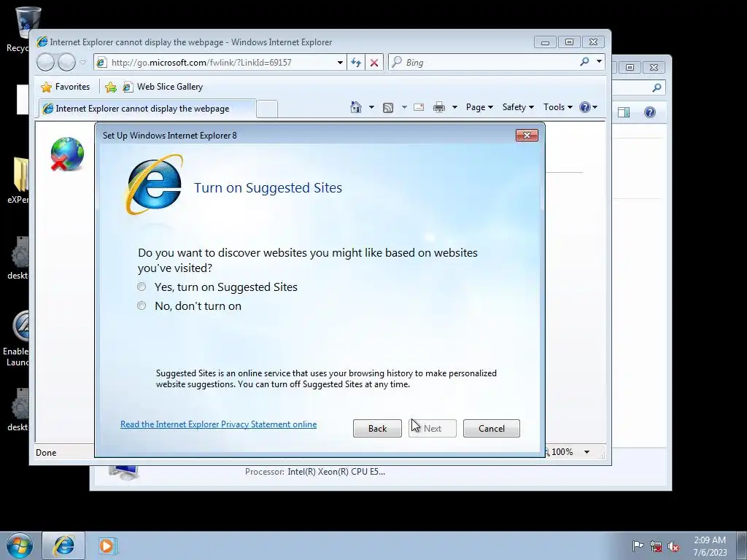Click the RSS Feeds icon
Viewport: 747px width, 560px height.
tap(388, 108)
